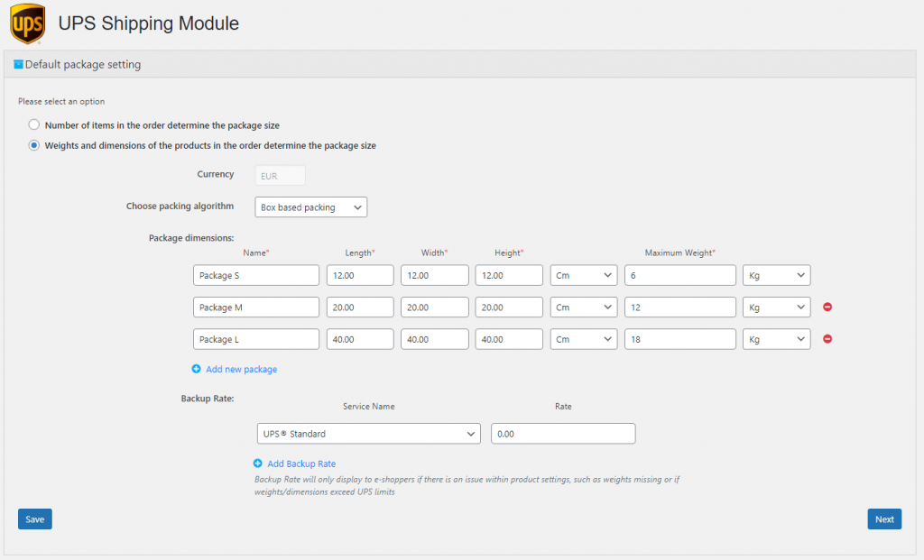Remove Package L with red minus icon
The height and width of the screenshot is (560, 924).
(x=827, y=338)
